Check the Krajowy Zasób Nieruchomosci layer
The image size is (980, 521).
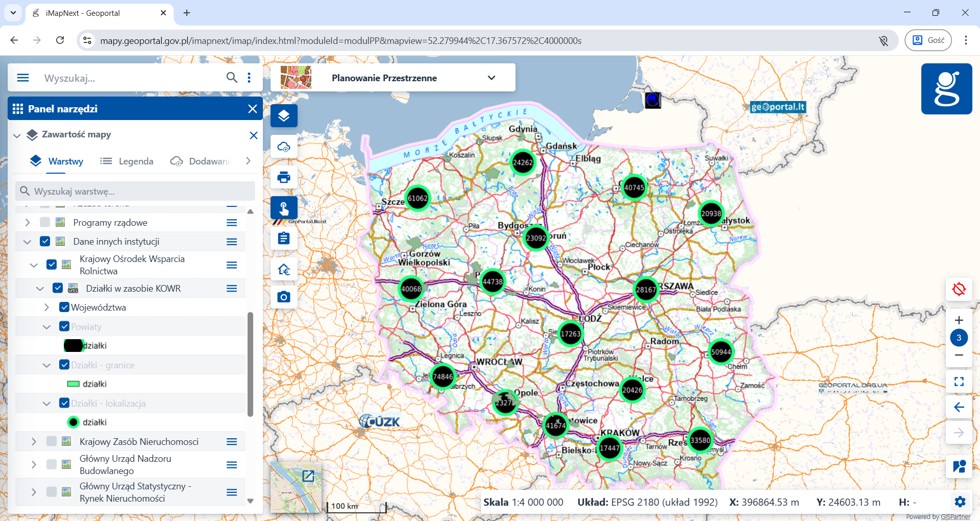coord(52,441)
